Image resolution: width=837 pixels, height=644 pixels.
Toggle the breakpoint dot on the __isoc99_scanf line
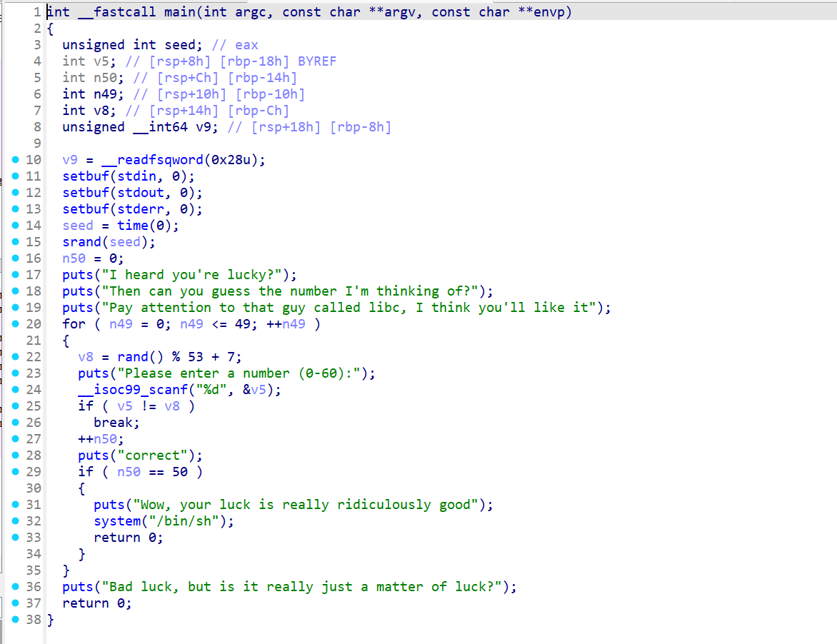[x=16, y=390]
